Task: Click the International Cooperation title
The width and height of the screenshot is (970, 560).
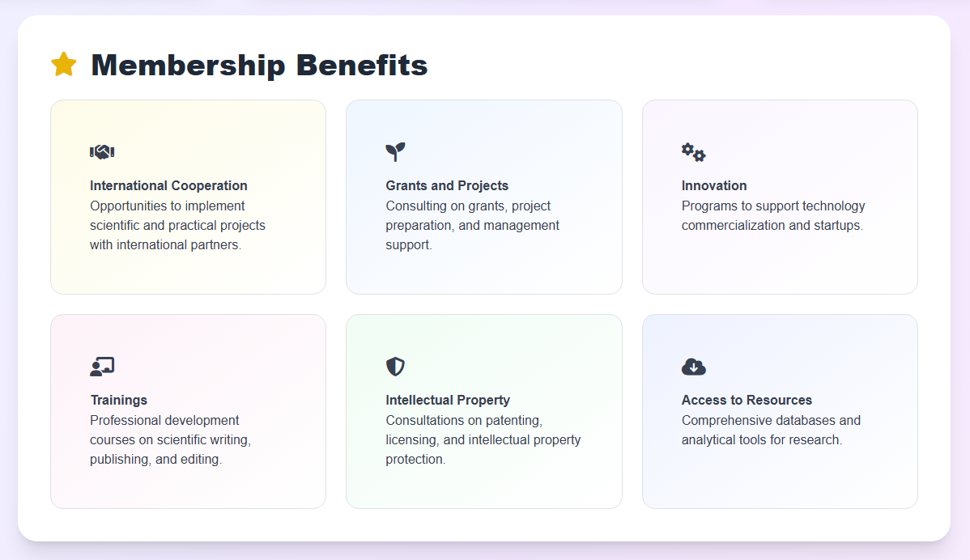Action: click(168, 185)
